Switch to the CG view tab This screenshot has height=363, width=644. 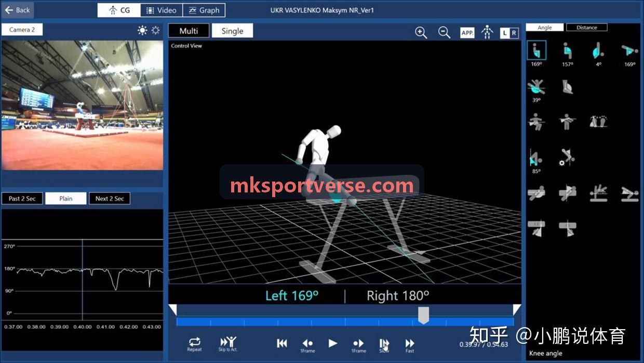coord(119,10)
